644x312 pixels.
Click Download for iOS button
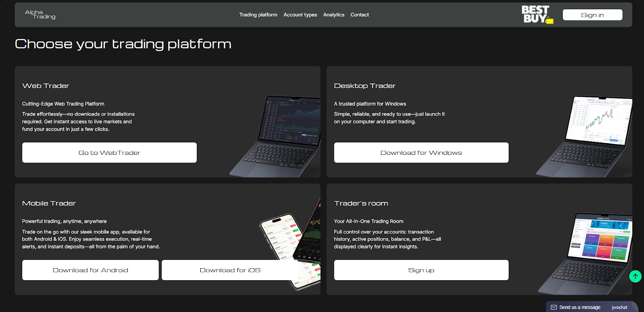230,270
